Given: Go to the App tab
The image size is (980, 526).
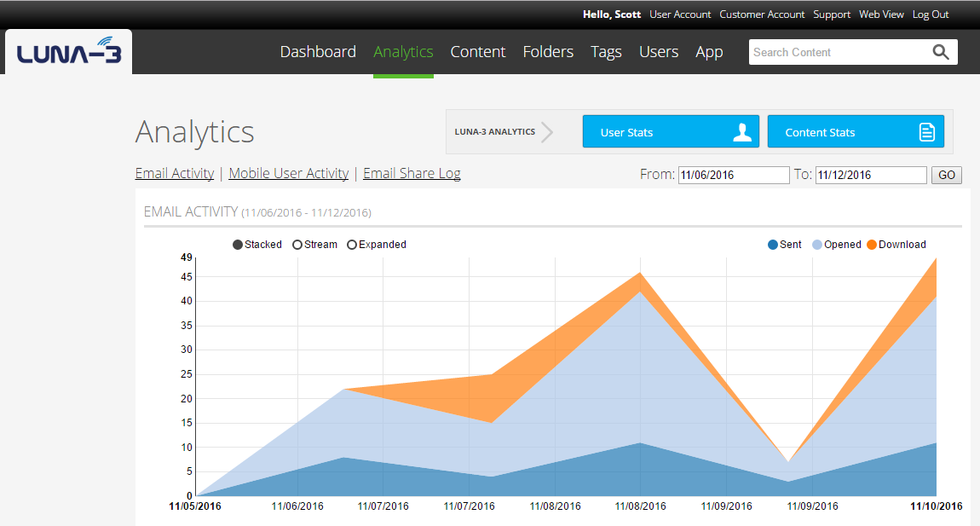Looking at the screenshot, I should click(709, 52).
